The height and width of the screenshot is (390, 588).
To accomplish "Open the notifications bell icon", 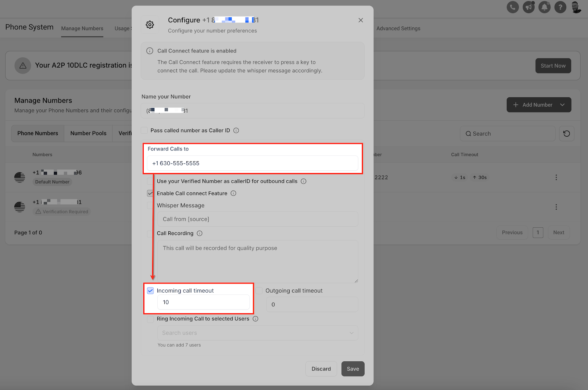I will pyautogui.click(x=544, y=7).
